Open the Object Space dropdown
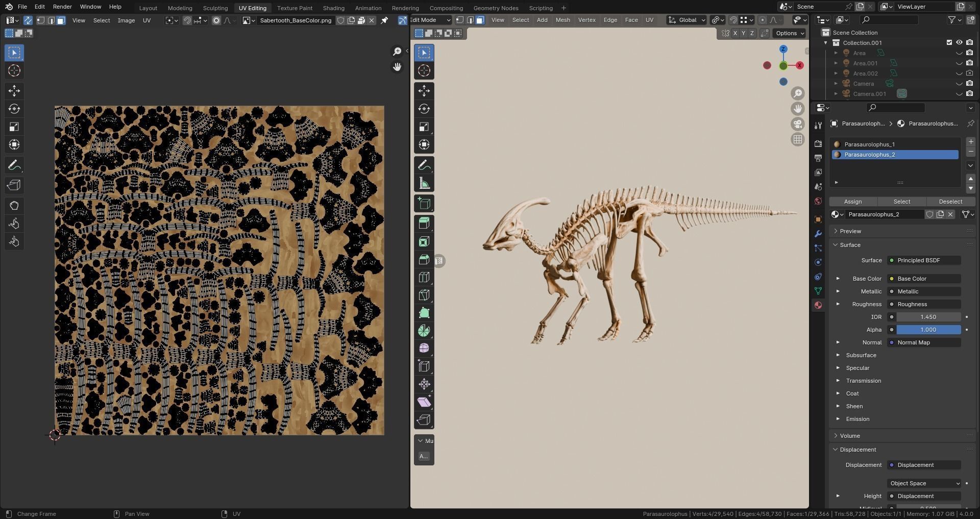The width and height of the screenshot is (980, 519). coord(924,483)
